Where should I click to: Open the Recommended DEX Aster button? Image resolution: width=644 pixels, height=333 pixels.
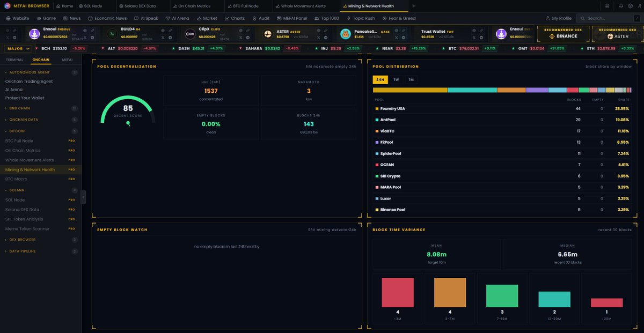click(617, 34)
